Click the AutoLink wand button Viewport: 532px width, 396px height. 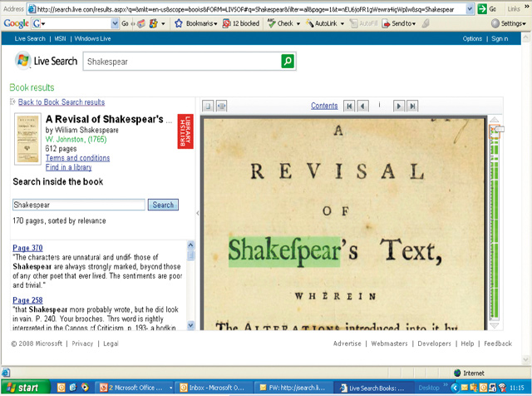(x=321, y=23)
